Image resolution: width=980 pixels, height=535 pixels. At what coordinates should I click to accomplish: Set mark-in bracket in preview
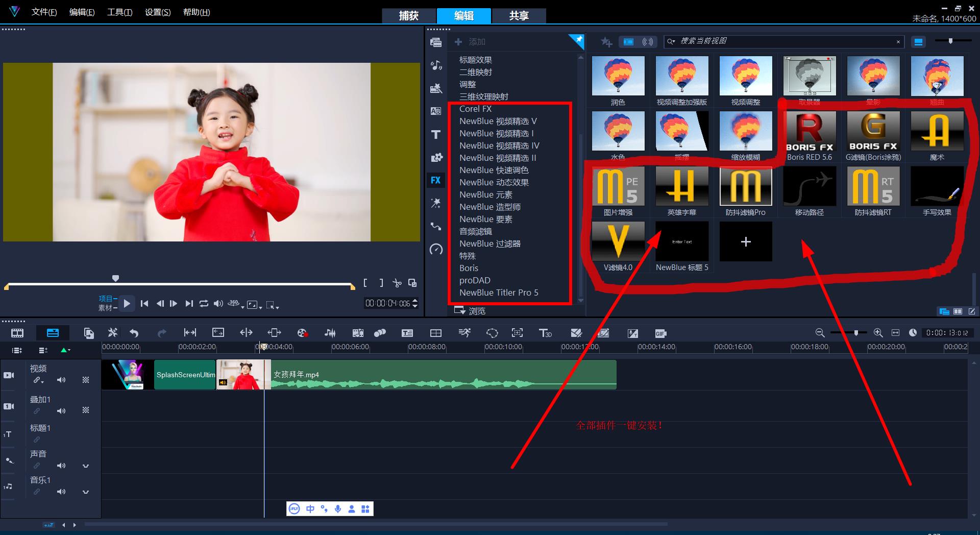(x=365, y=283)
